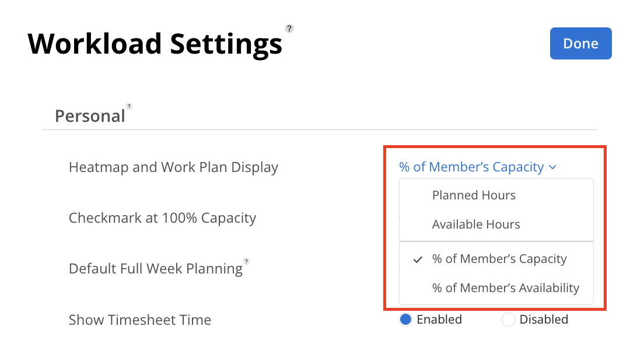Select the Disabled radio for Timesheet Time
644x344 pixels.
click(509, 320)
